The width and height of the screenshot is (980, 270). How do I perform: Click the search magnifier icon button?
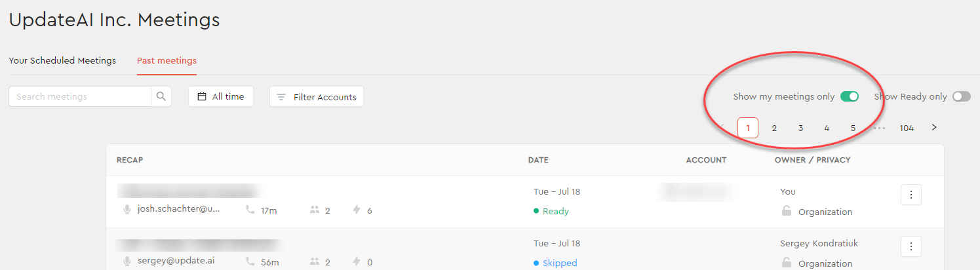(x=161, y=96)
